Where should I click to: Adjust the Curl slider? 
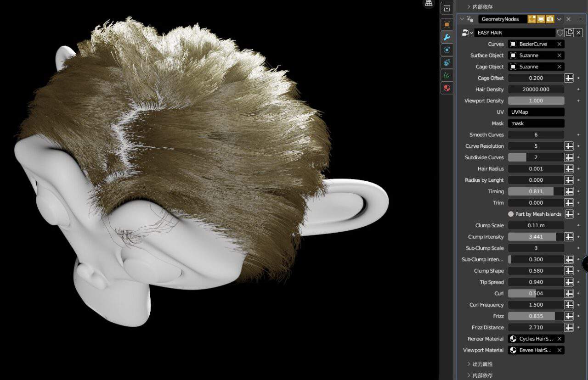536,293
